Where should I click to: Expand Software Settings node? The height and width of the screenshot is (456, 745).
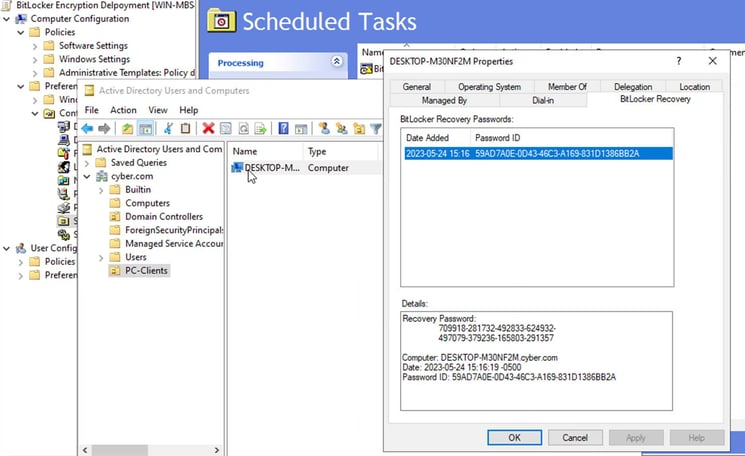[x=35, y=47]
